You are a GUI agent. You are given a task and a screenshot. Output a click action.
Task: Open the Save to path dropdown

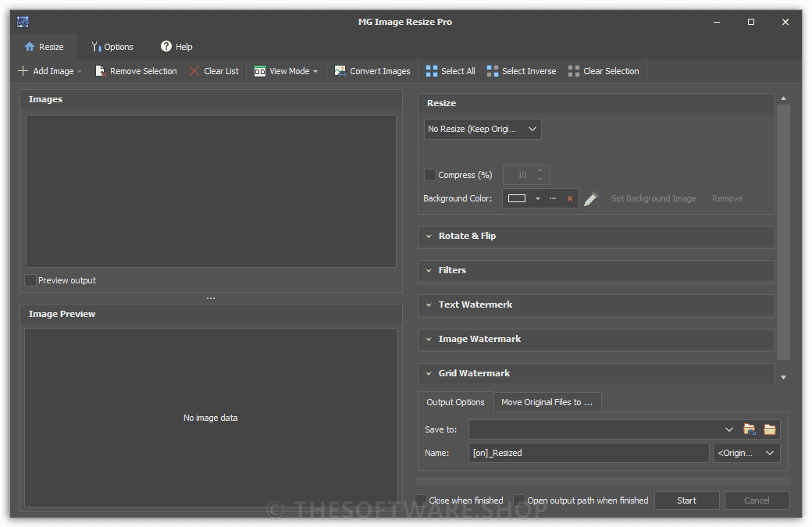coord(729,429)
